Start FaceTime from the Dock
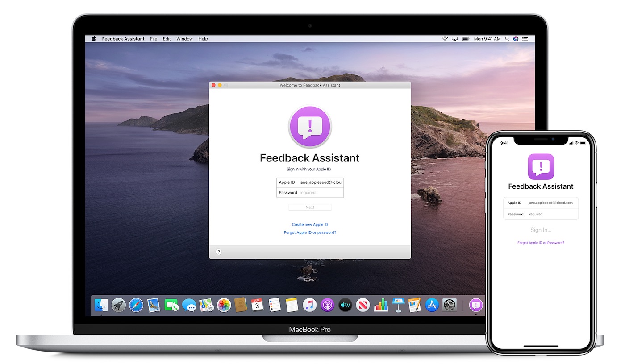 click(171, 305)
